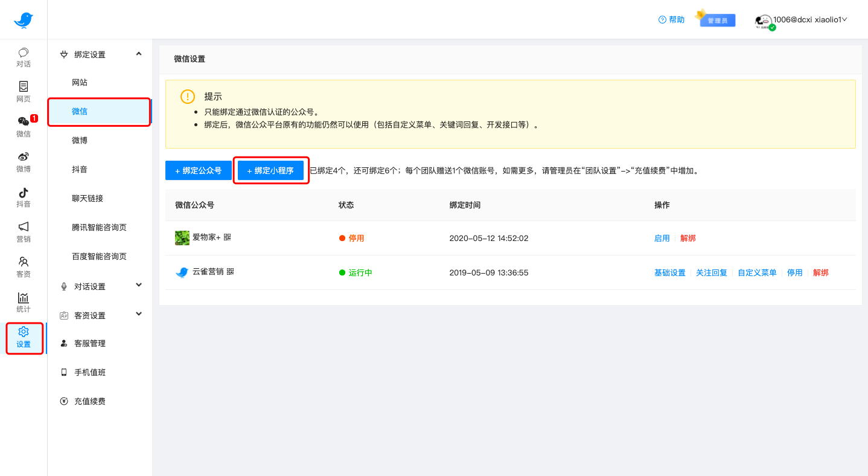Open the account dropdown for xiaolio1
This screenshot has height=476, width=868.
coord(809,19)
